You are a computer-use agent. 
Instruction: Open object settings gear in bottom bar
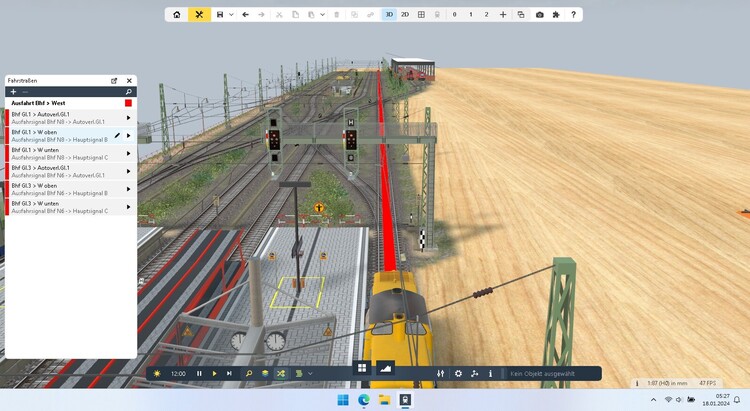tap(458, 374)
